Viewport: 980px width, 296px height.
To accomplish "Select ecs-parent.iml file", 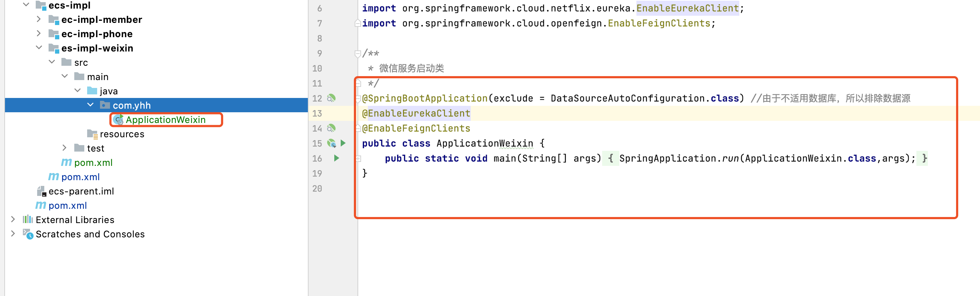I will click(81, 191).
